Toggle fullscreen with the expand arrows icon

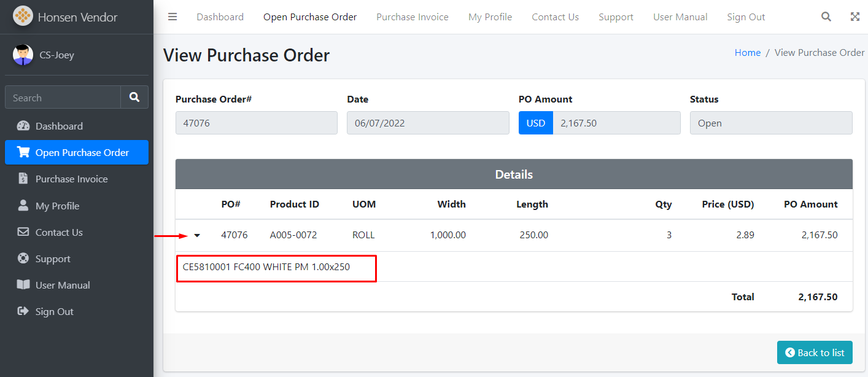(x=855, y=17)
